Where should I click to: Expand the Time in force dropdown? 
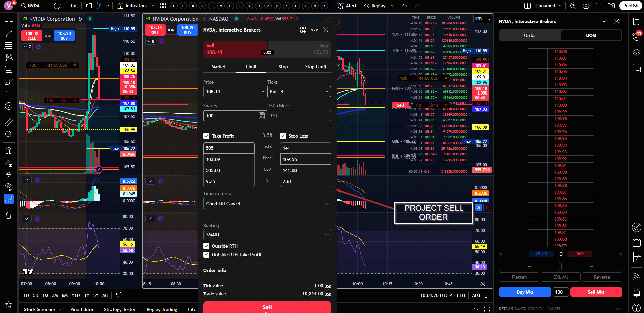coord(267,204)
